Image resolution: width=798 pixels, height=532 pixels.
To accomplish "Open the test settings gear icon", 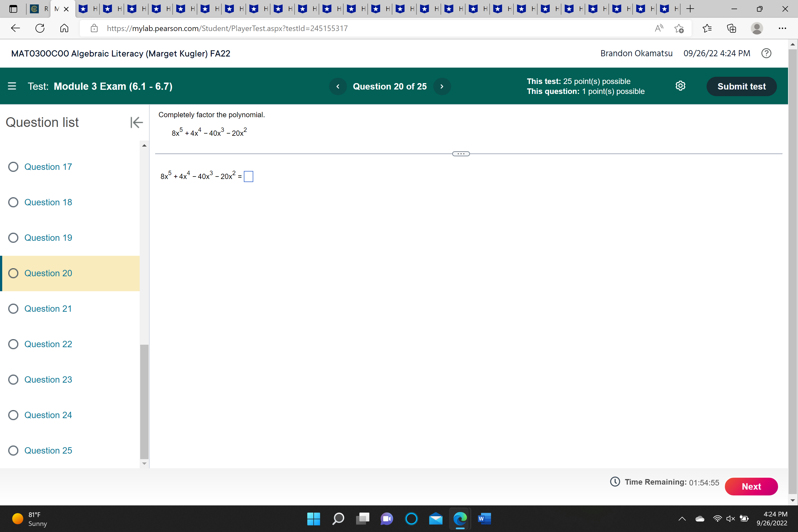I will coord(680,86).
